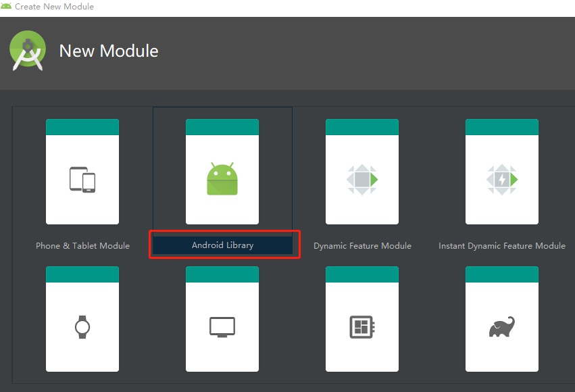
Task: Click the highlighted Android Library label
Action: pos(223,245)
